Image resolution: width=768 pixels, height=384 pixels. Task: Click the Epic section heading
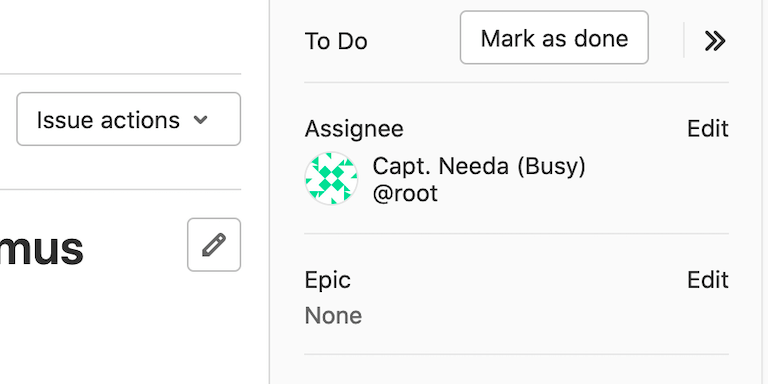328,281
